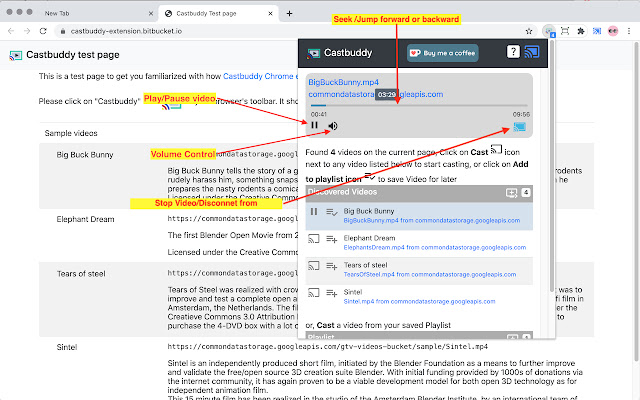Click the page's right-side scrollbar
The image size is (640, 400).
point(636,200)
